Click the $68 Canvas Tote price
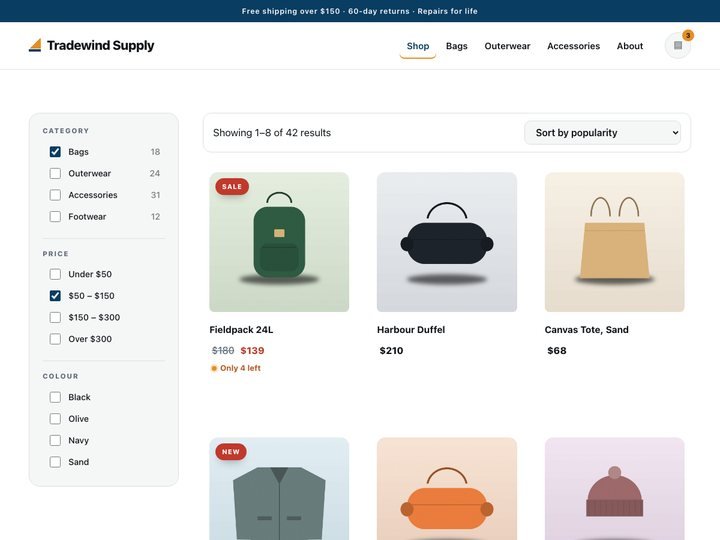720x540 pixels. tap(557, 350)
